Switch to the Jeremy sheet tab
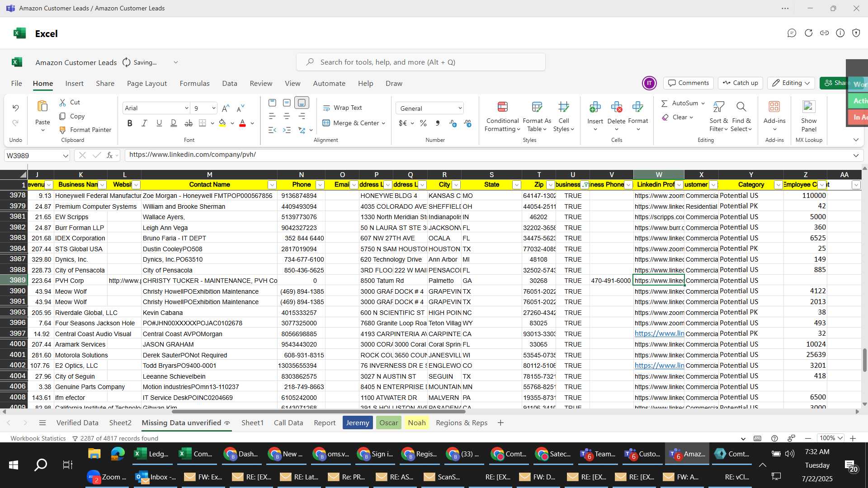The image size is (868, 488). 358,423
